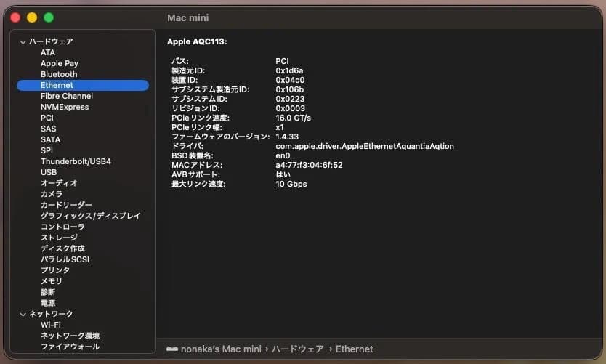Select ネットワーク環境 entry
The image size is (606, 364).
pyautogui.click(x=70, y=336)
